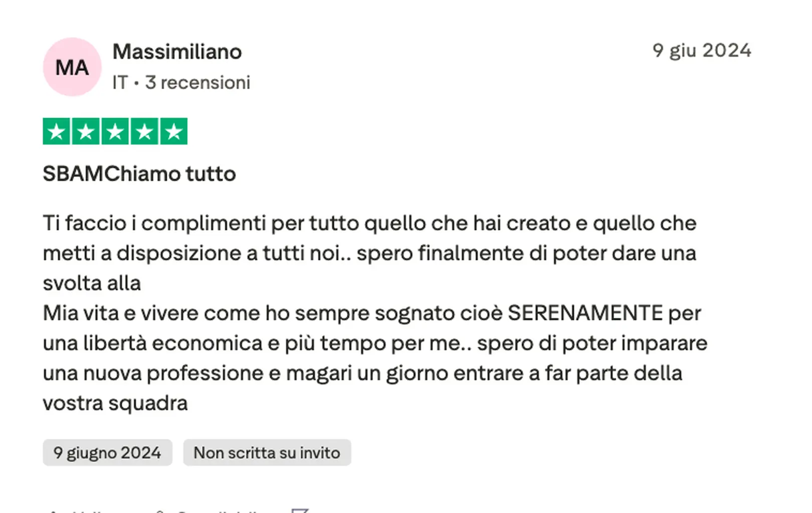The height and width of the screenshot is (513, 812).
Task: Click the flag report icon below review
Action: pos(299,510)
